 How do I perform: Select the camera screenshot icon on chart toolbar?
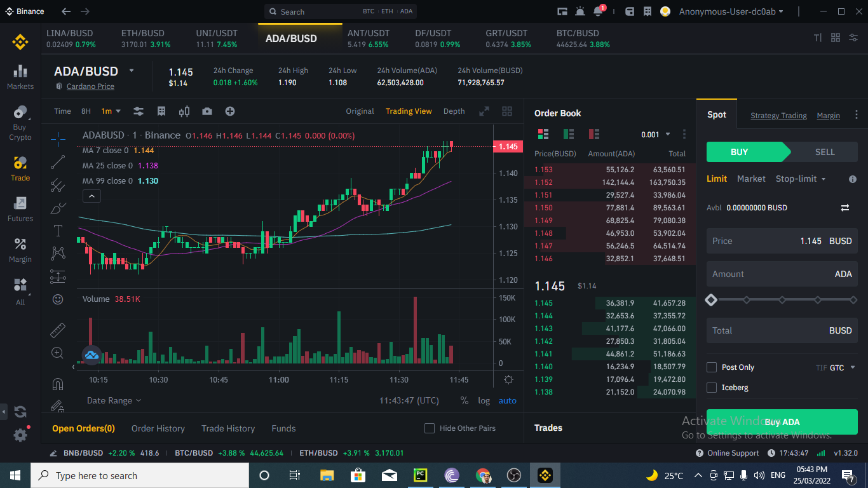point(207,111)
